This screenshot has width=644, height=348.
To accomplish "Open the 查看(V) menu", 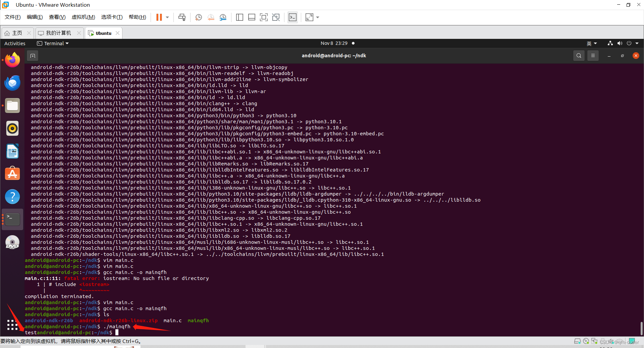I will point(57,17).
